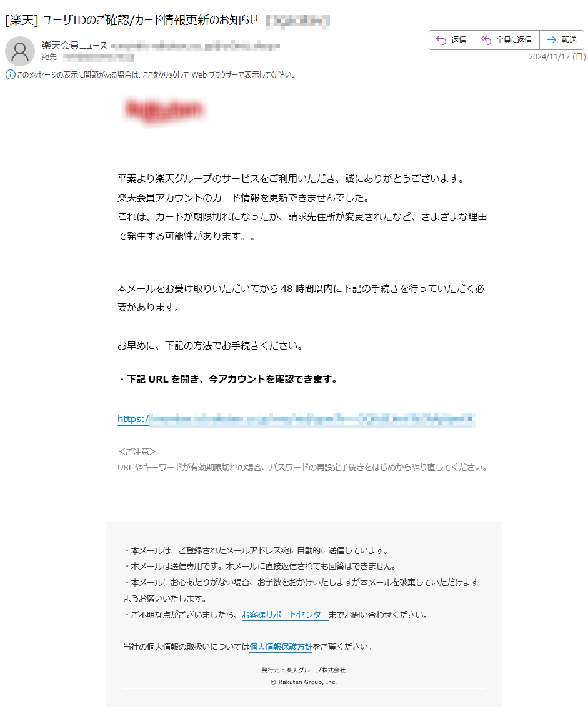Select the sender name 楽天会員ニュース

pos(74,46)
